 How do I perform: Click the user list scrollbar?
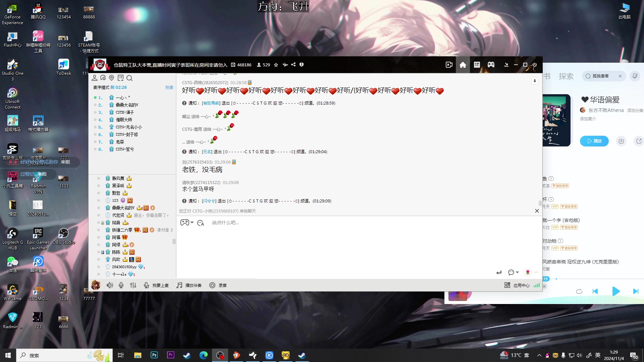[174, 241]
